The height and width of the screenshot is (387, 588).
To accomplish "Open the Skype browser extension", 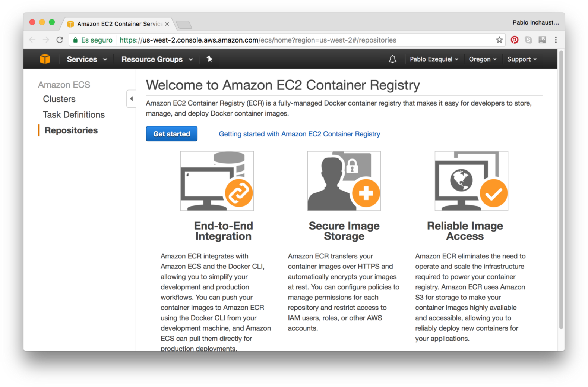I will pos(528,40).
